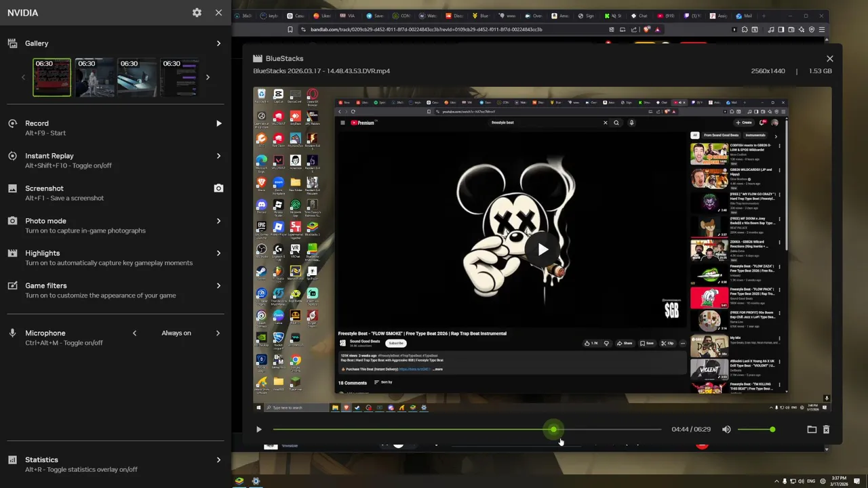Expand the Gallery section arrow
Image resolution: width=868 pixels, height=488 pixels.
[x=218, y=43]
